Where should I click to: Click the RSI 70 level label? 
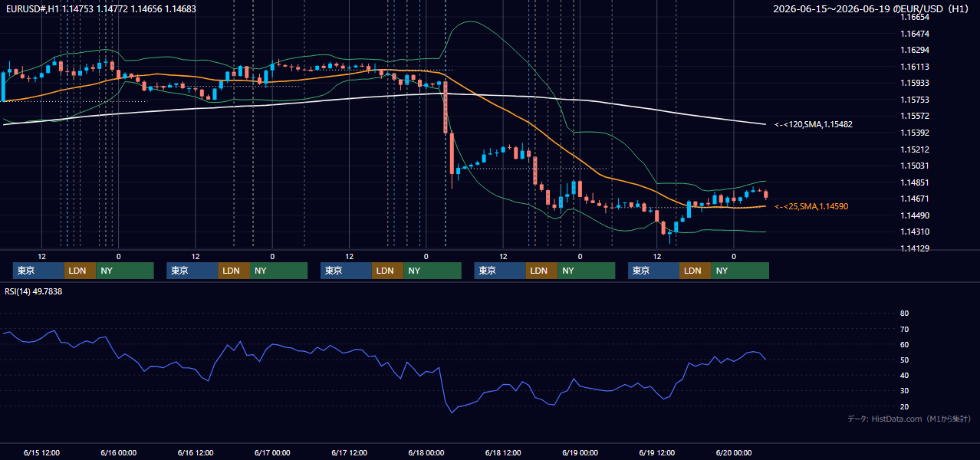904,329
